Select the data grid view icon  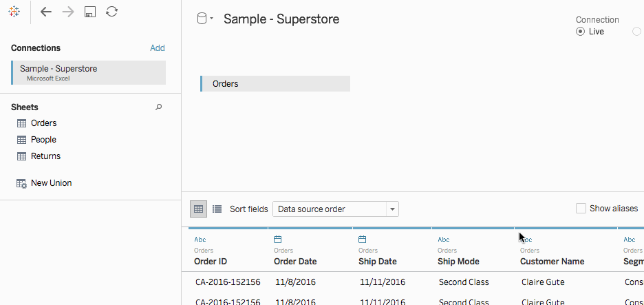click(198, 209)
